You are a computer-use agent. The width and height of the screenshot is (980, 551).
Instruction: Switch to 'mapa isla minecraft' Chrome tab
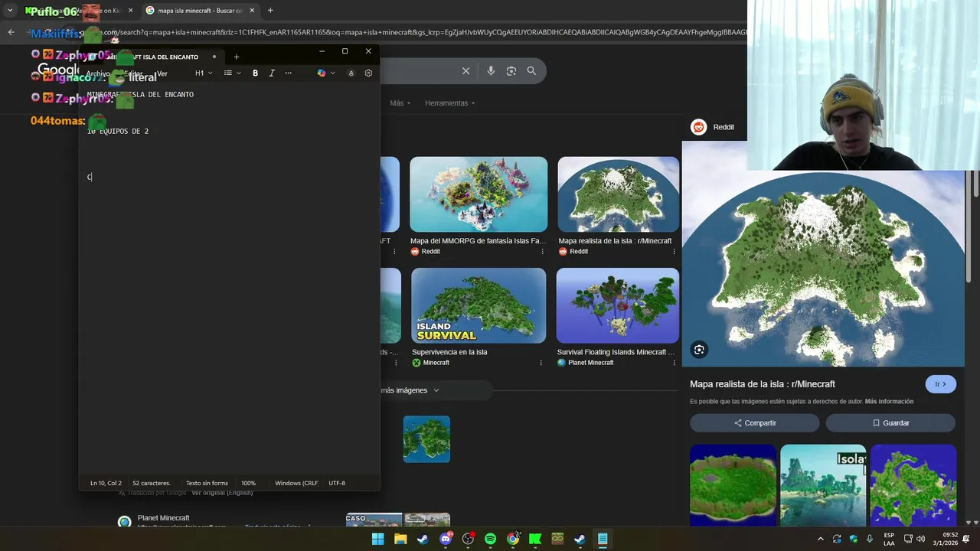tap(199, 11)
